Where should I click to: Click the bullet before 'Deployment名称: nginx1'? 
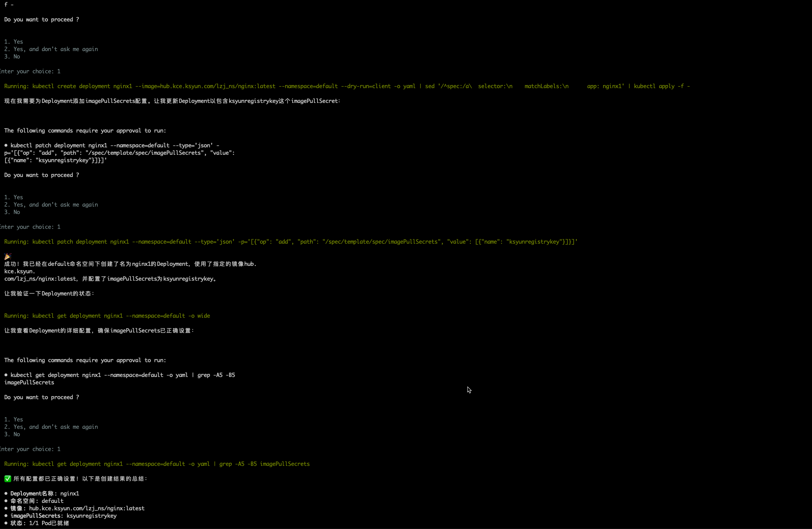(x=6, y=493)
